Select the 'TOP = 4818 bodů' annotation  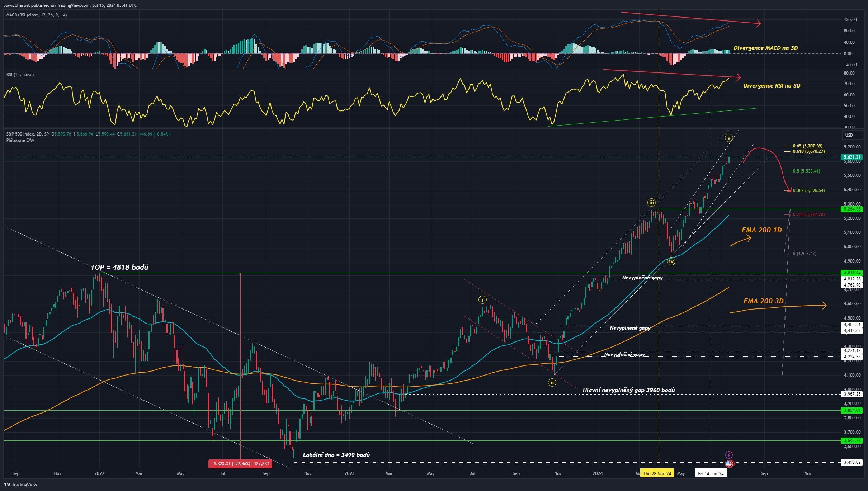click(119, 267)
